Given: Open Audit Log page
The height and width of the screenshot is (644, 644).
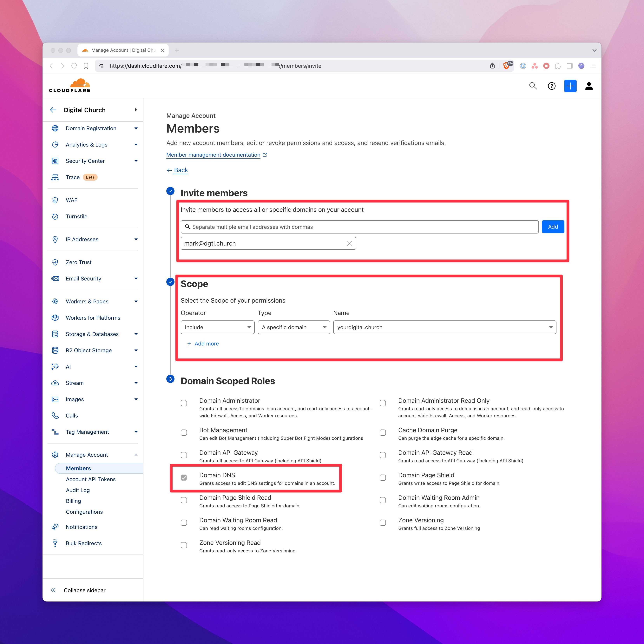Looking at the screenshot, I should click(78, 490).
